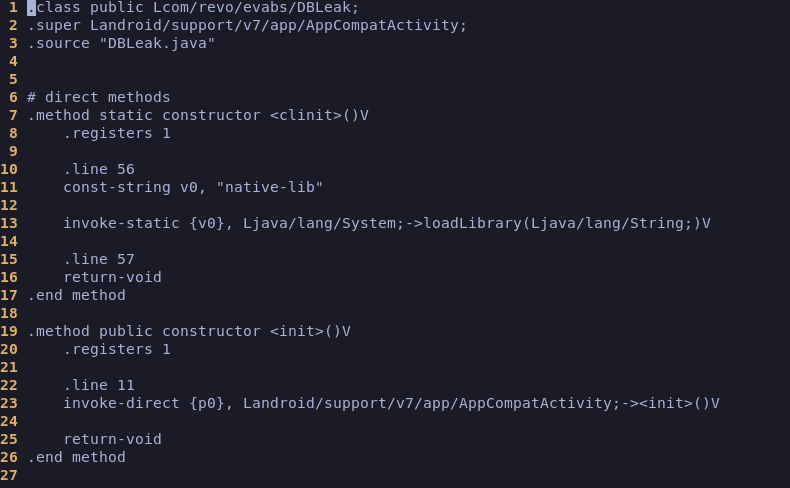The height and width of the screenshot is (488, 790).
Task: Click "return-void" on line 16
Action: coord(112,277)
